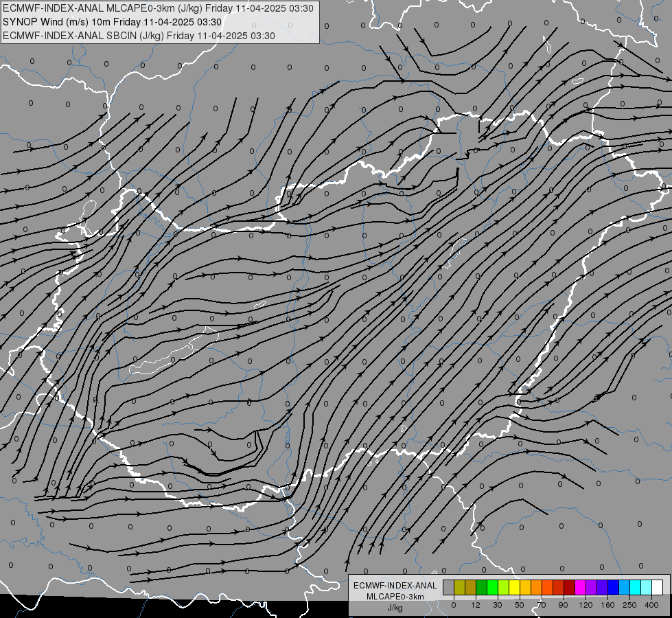672x618 pixels.
Task: Click the J/kg unit label in legend
Action: click(x=395, y=608)
